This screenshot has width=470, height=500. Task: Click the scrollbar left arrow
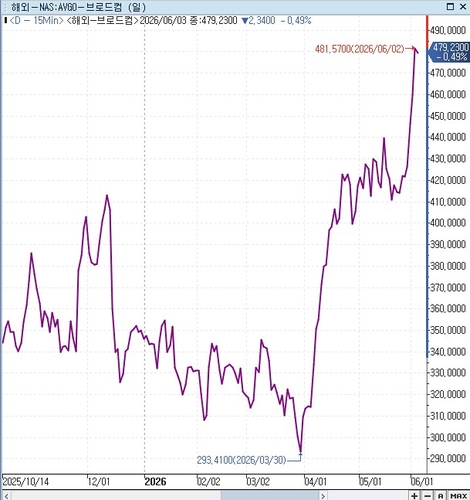point(6,496)
